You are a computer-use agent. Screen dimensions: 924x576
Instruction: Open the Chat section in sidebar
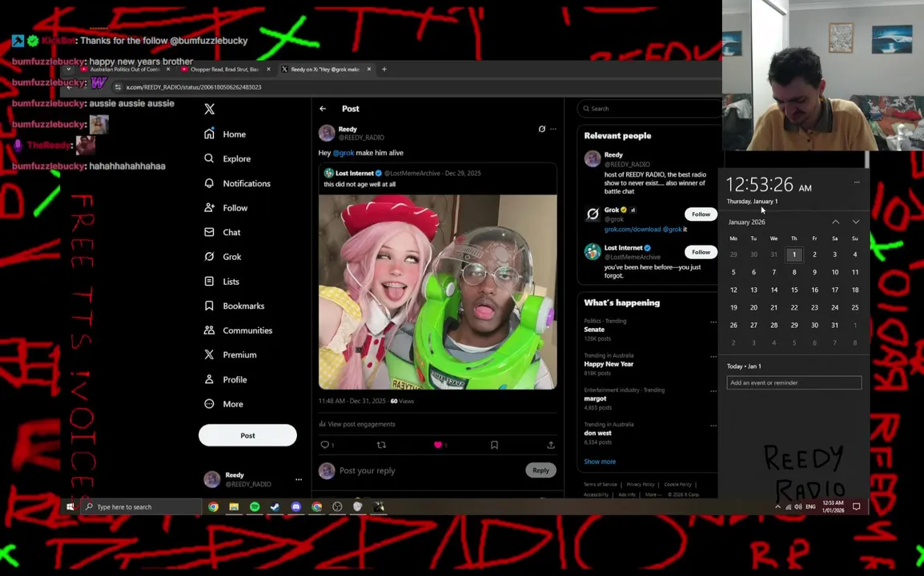(222, 232)
